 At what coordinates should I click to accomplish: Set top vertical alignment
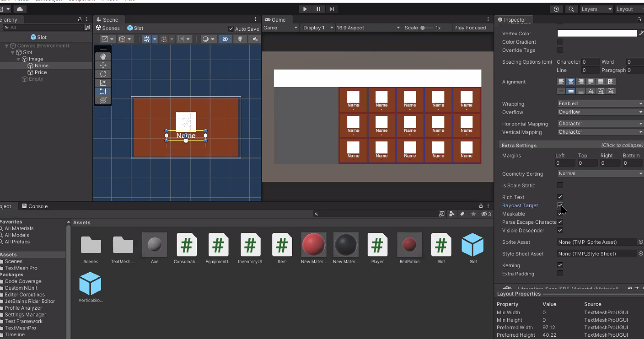pos(561,91)
